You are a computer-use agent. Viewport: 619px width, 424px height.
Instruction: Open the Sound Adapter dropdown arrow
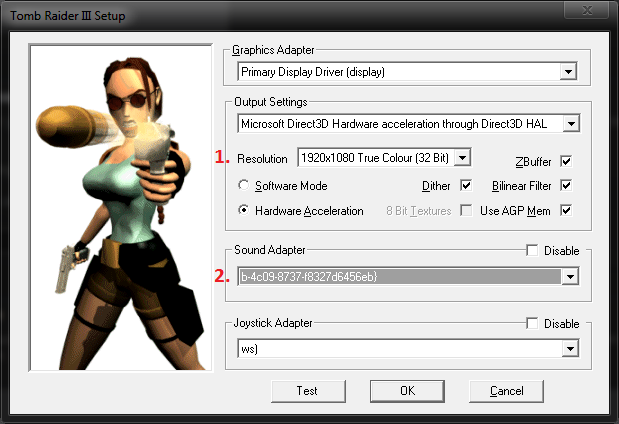[570, 277]
